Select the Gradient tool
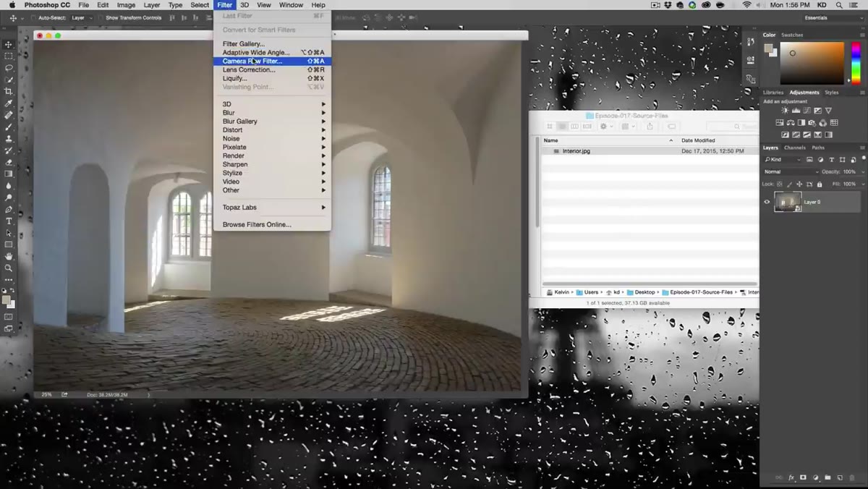The width and height of the screenshot is (868, 489). pyautogui.click(x=9, y=174)
